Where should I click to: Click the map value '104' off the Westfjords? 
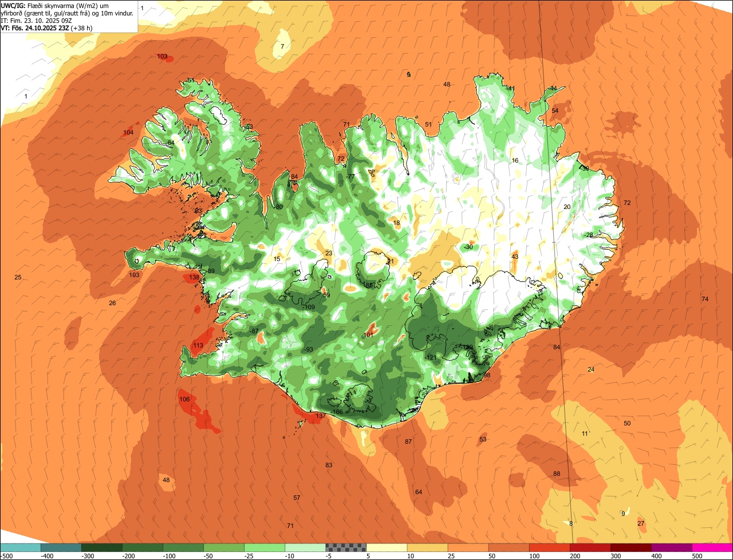(x=128, y=132)
